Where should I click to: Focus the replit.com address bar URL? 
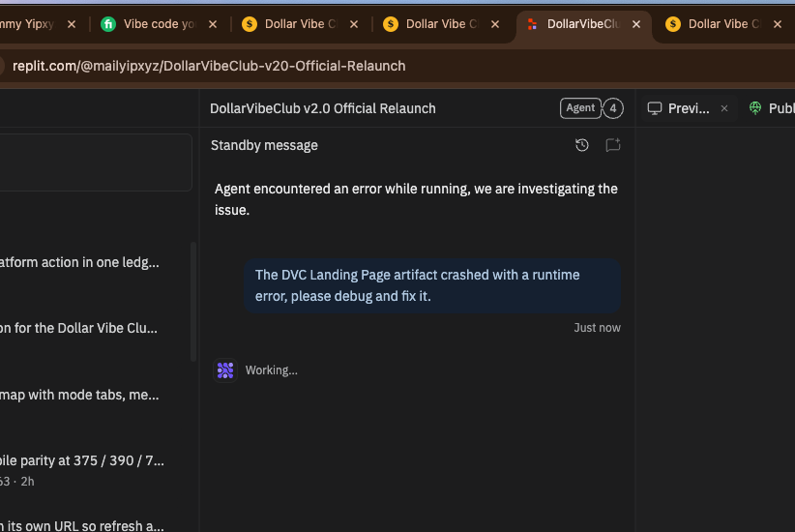click(x=209, y=66)
